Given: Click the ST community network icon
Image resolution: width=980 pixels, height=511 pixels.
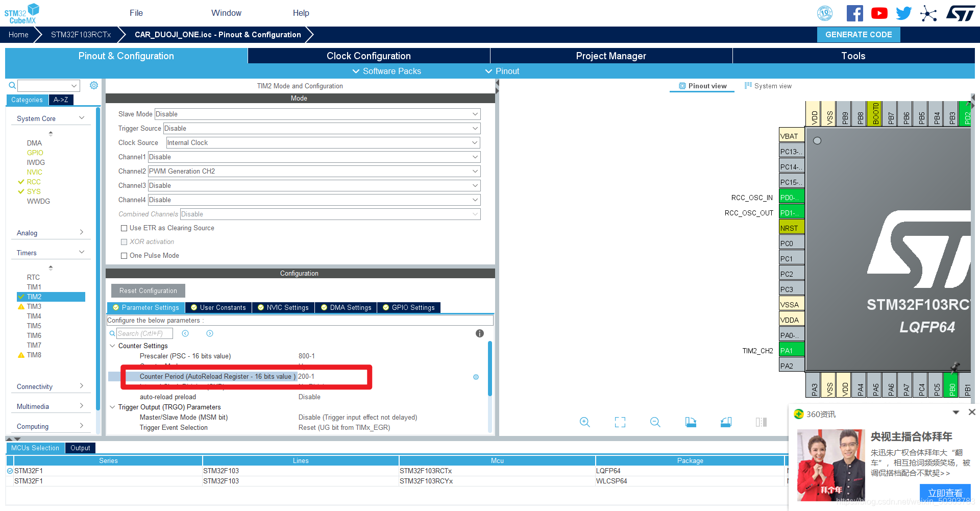Looking at the screenshot, I should pyautogui.click(x=928, y=13).
